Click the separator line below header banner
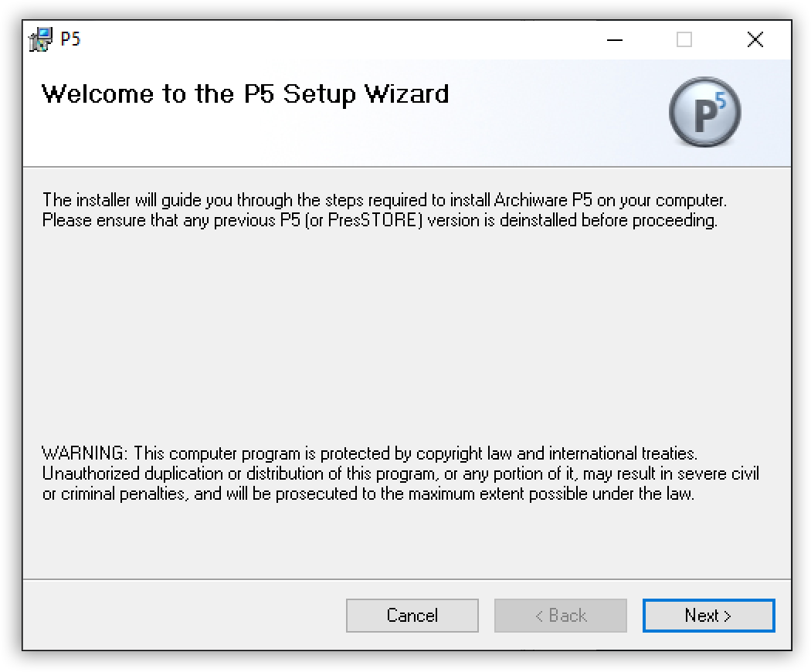The width and height of the screenshot is (811, 672). pos(407,167)
